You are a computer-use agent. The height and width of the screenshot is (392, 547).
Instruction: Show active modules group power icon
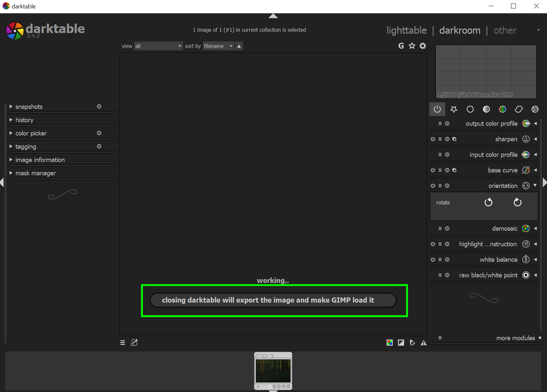point(437,109)
